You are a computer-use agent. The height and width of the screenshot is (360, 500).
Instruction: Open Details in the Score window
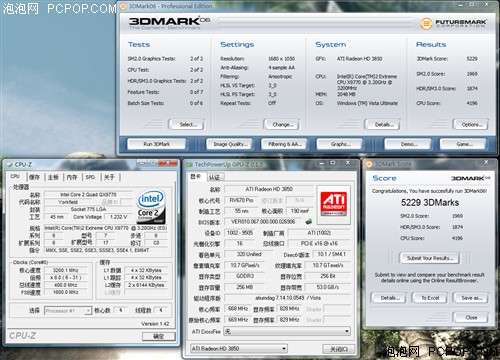coord(388,298)
